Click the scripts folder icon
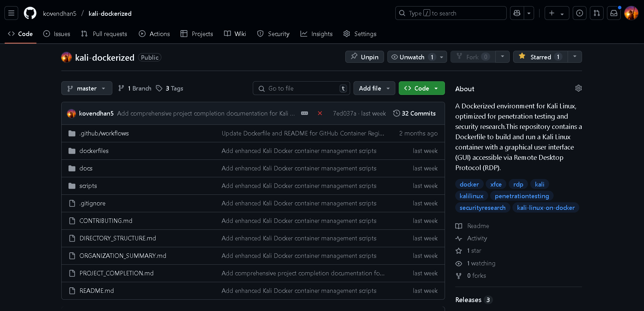 72,186
